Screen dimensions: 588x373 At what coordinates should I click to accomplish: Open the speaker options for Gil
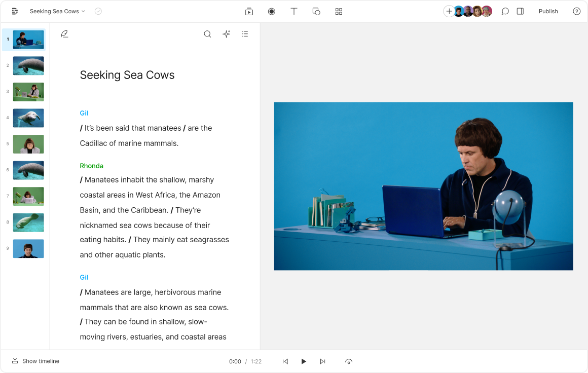click(84, 113)
